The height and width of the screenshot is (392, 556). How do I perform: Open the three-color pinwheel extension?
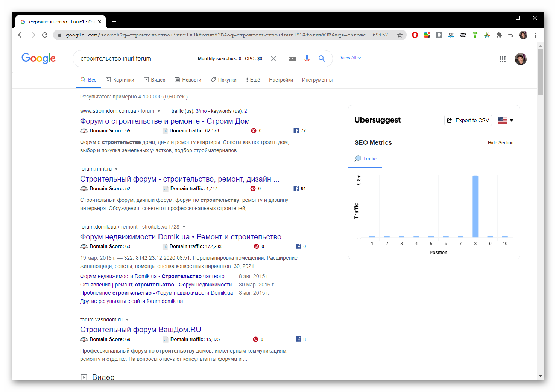[x=487, y=35]
